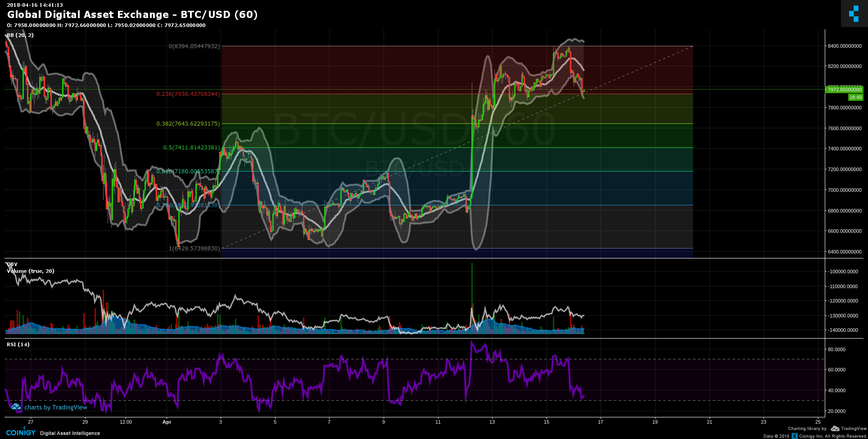The width and height of the screenshot is (868, 439).
Task: Click the '21' date label on the time axis
Action: click(x=710, y=422)
